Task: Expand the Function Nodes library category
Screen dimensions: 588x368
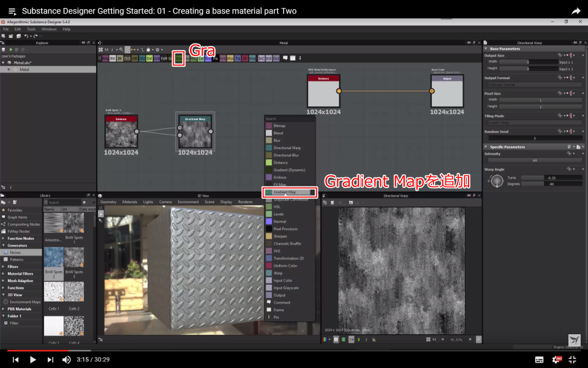Action: coord(4,239)
